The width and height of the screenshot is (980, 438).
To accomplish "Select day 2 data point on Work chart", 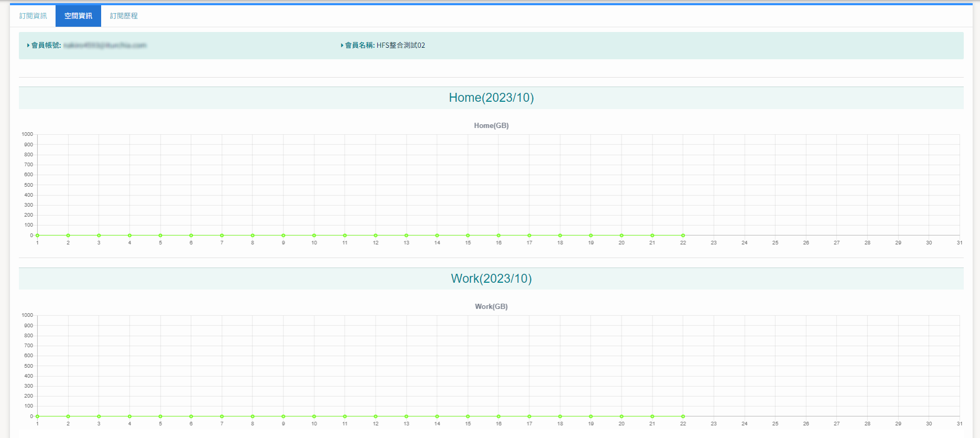I will tap(68, 416).
